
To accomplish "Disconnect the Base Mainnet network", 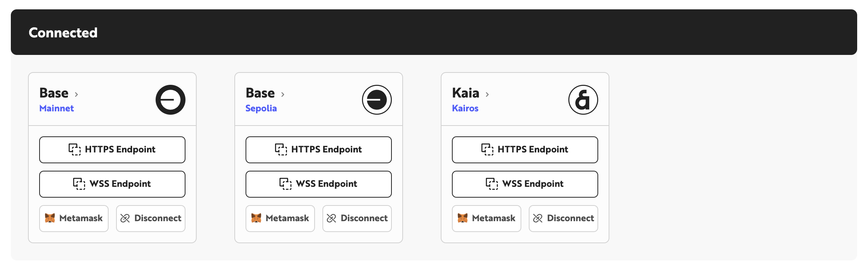I will (151, 219).
